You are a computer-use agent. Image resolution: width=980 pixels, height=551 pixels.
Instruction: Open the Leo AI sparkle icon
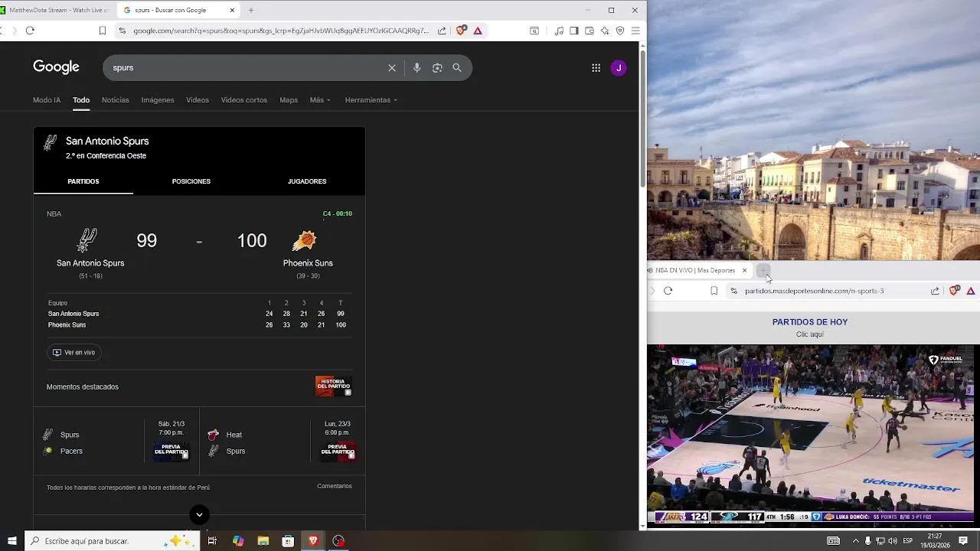pyautogui.click(x=605, y=31)
